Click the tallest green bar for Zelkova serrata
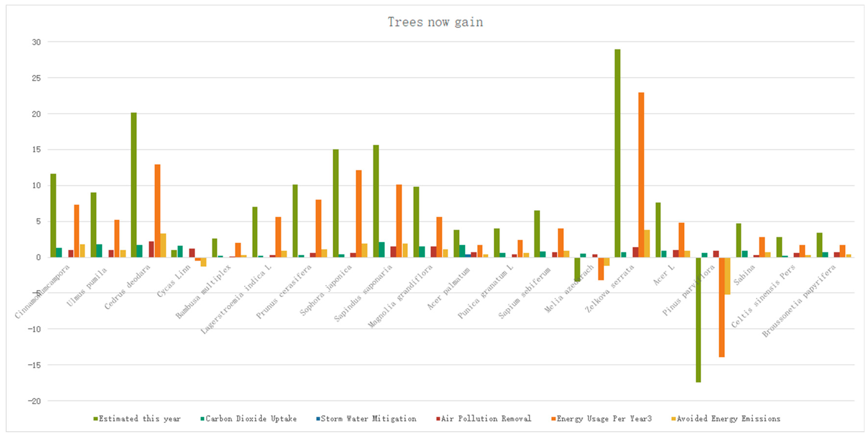Image resolution: width=868 pixels, height=437 pixels. (617, 153)
